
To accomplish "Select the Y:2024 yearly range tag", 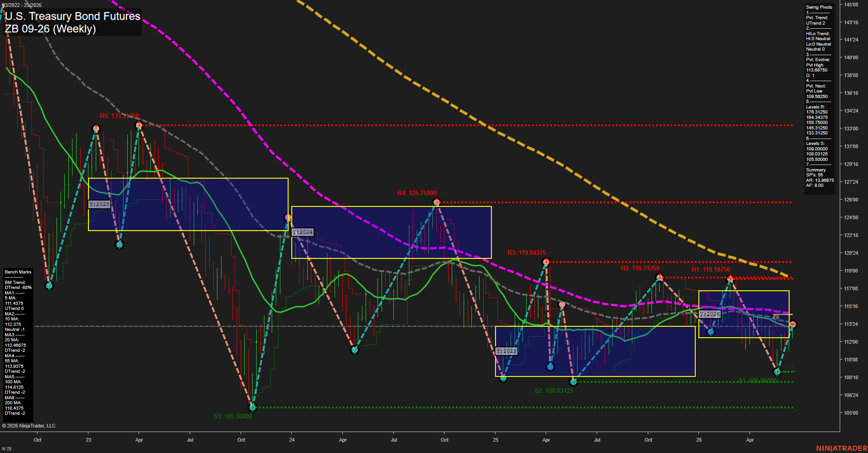I will [x=303, y=232].
